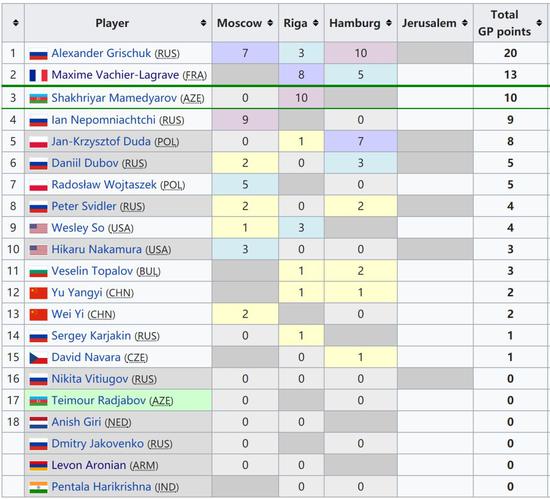Image resolution: width=550 pixels, height=499 pixels.
Task: Open Shakhriyar Mamedyarov's player link
Action: 114,98
